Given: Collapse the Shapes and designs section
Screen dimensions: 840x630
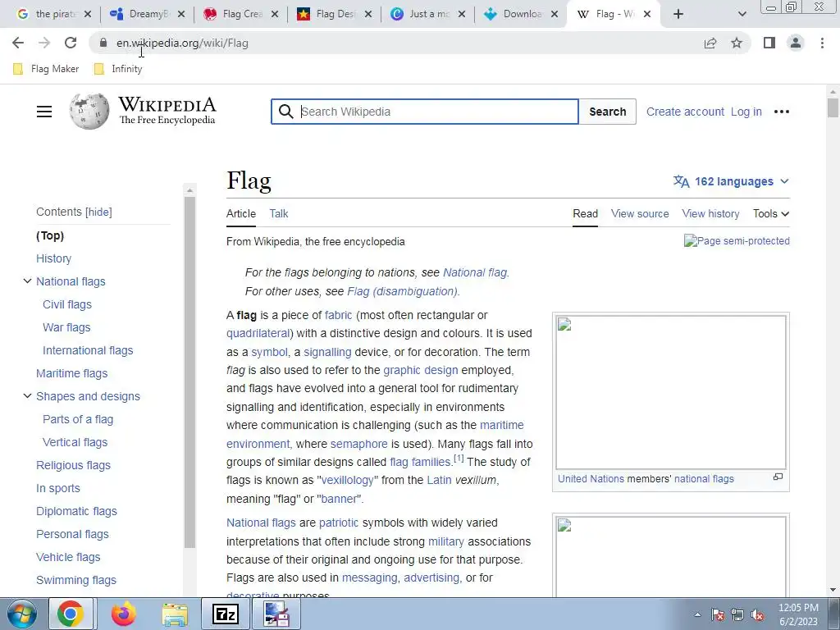Looking at the screenshot, I should [27, 396].
